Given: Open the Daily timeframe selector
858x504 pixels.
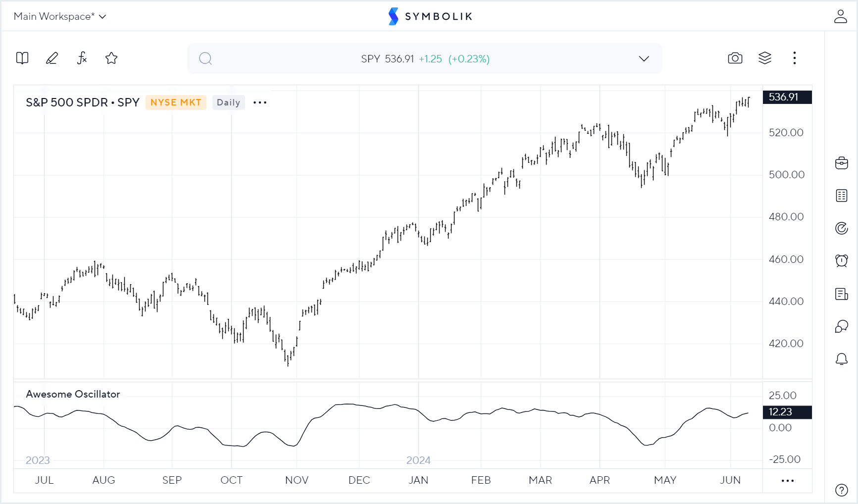Looking at the screenshot, I should point(228,102).
